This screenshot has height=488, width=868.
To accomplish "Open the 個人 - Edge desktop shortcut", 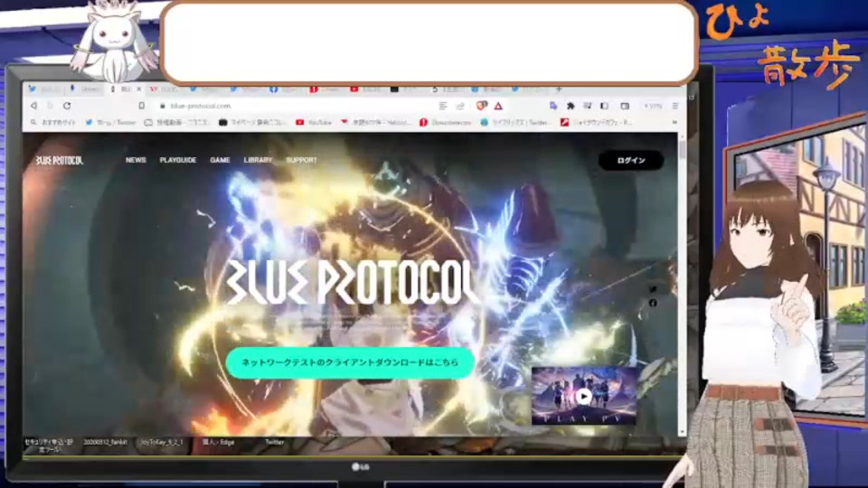I will [x=218, y=442].
